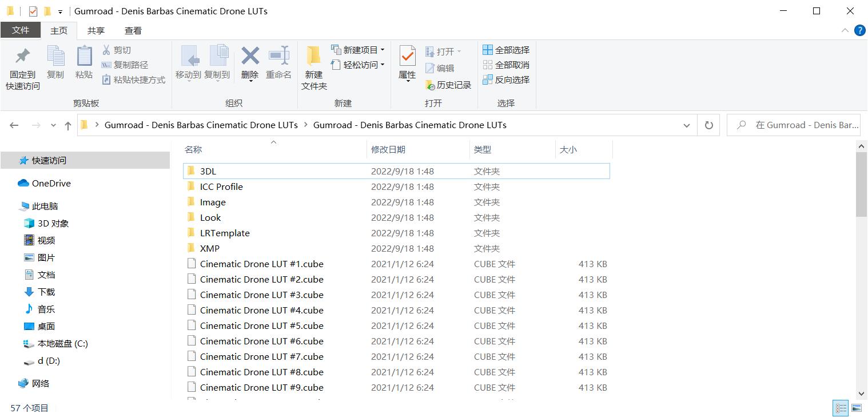Click the forward navigation arrow

(36, 125)
